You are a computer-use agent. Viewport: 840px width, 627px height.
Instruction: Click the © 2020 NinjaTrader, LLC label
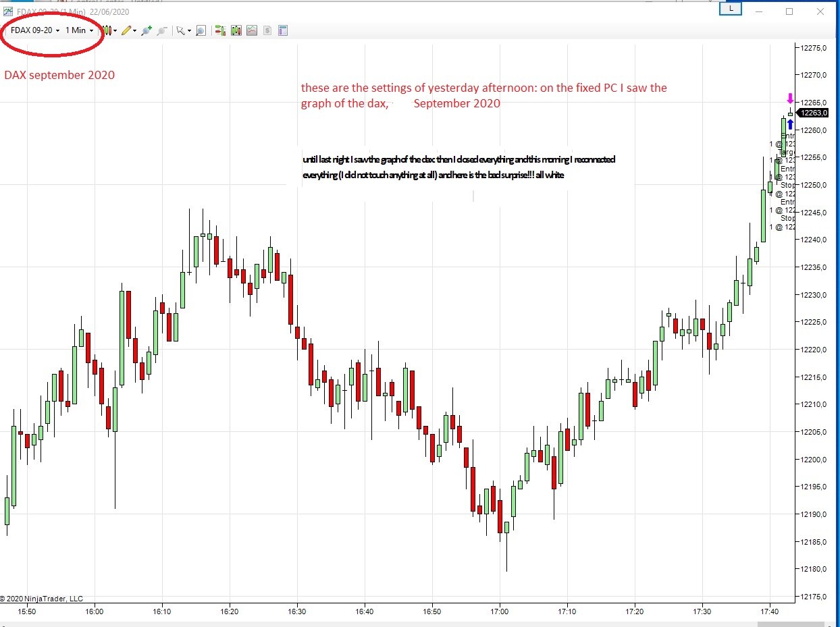tap(42, 598)
